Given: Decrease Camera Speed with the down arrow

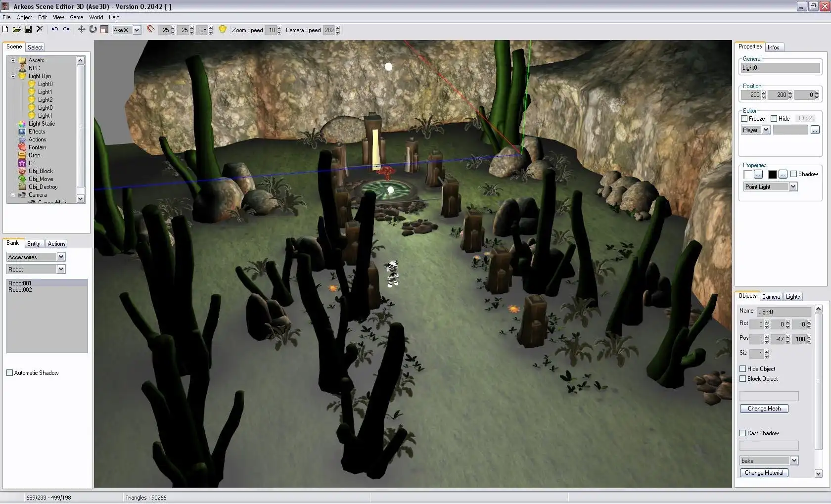Looking at the screenshot, I should coord(338,33).
